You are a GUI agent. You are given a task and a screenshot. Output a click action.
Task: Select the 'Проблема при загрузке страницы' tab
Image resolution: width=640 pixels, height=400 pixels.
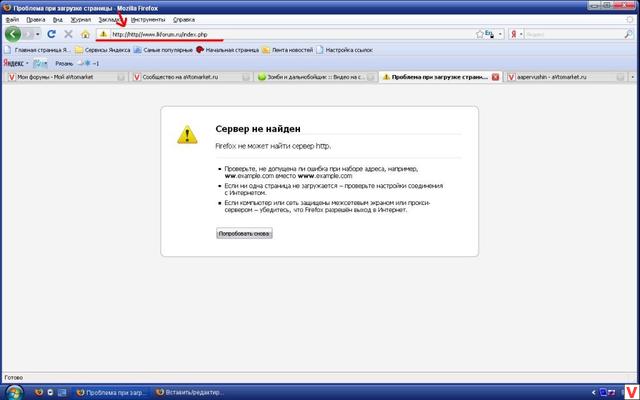[x=440, y=77]
